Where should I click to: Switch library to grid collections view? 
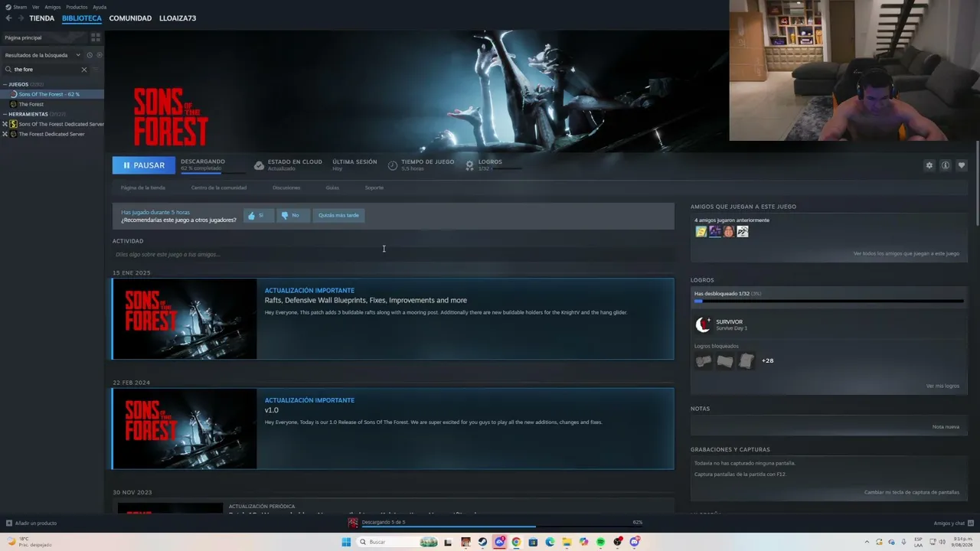tap(96, 37)
